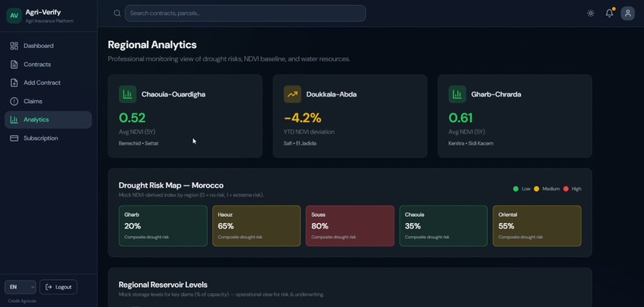Go to Contracts page
This screenshot has height=307, width=644.
point(48,65)
